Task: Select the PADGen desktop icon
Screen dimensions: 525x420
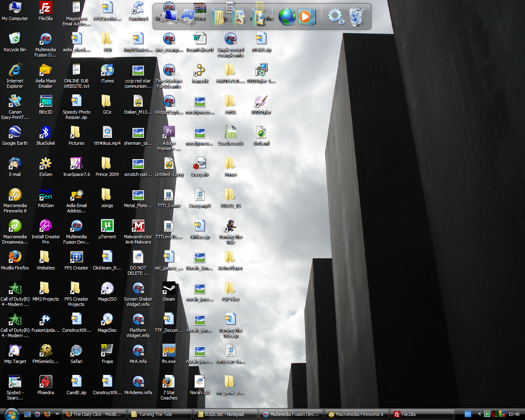Action: (x=46, y=198)
